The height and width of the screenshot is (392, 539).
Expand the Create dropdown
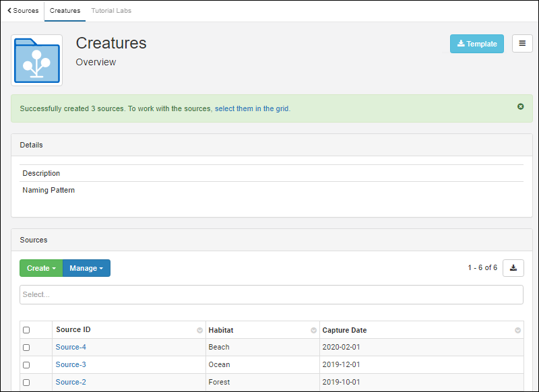click(x=41, y=268)
